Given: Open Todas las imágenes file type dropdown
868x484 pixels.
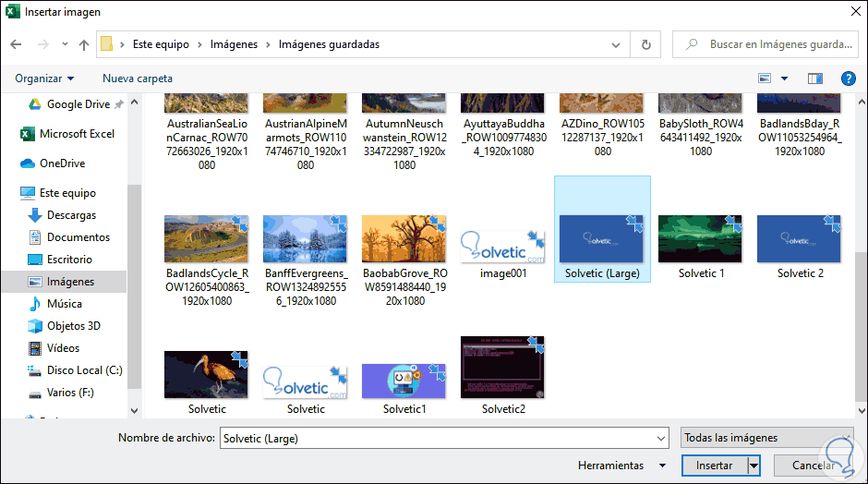Looking at the screenshot, I should [766, 438].
